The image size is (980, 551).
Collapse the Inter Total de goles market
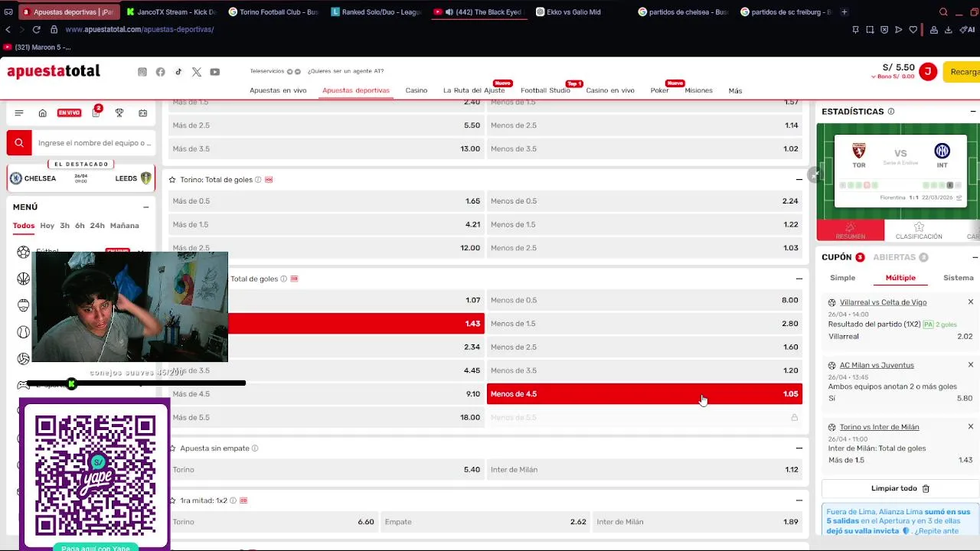pyautogui.click(x=799, y=279)
